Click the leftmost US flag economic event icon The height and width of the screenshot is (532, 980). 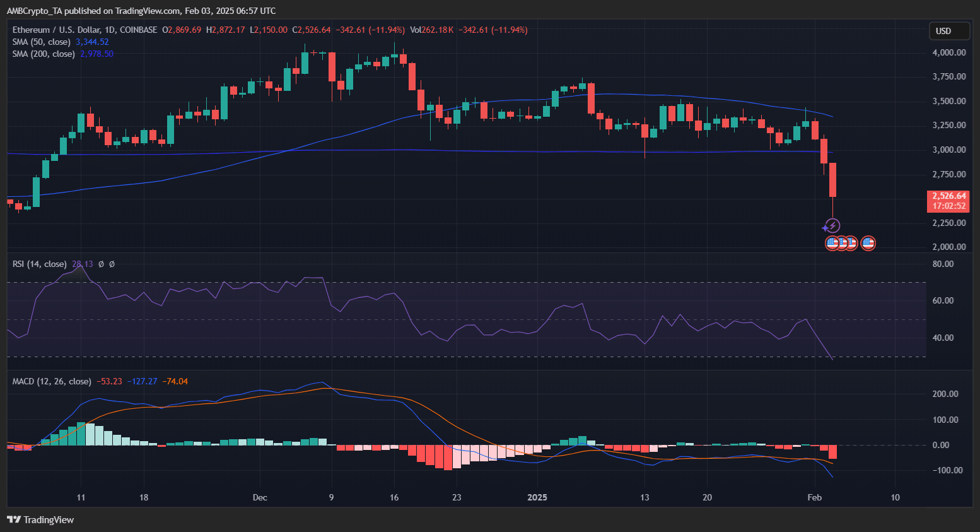tap(832, 243)
